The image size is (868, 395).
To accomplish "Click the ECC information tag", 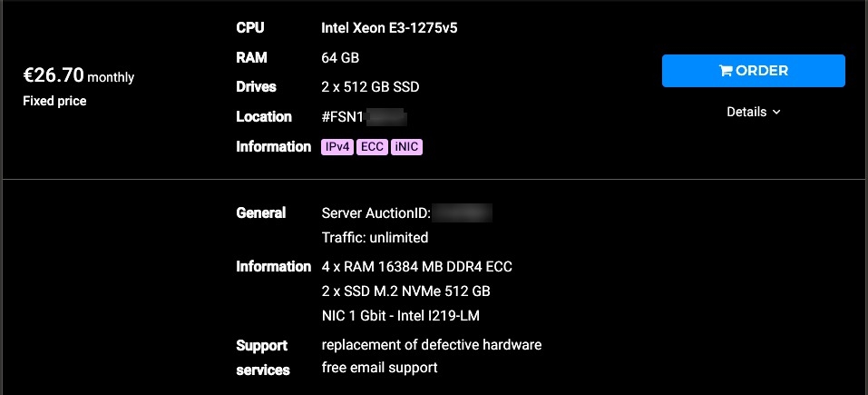I will pos(372,147).
